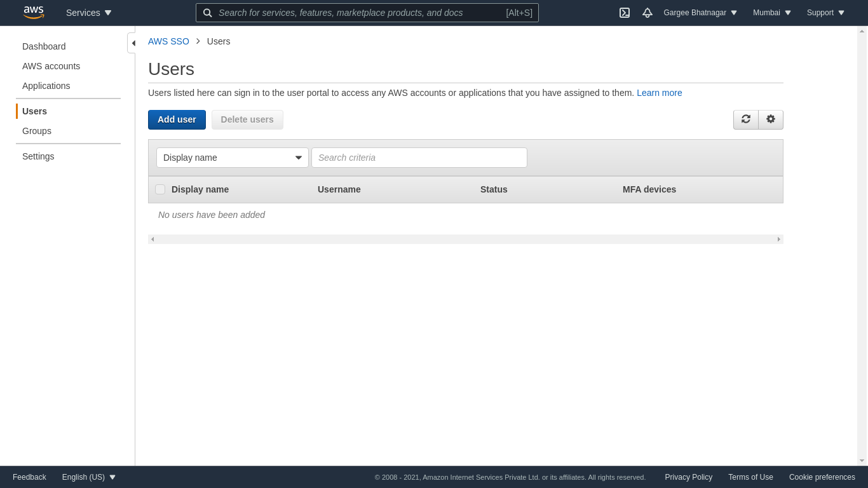Open the Gargee Bhatnagar account menu

click(700, 13)
